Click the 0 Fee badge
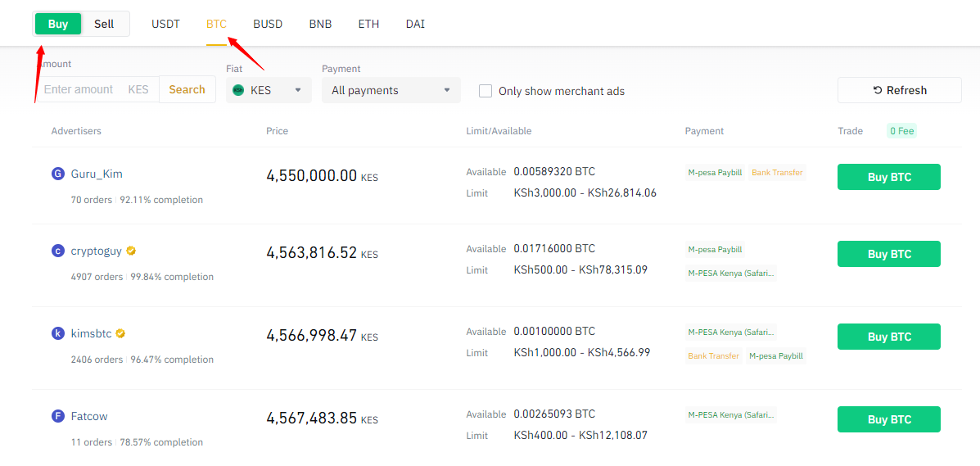 pos(901,131)
